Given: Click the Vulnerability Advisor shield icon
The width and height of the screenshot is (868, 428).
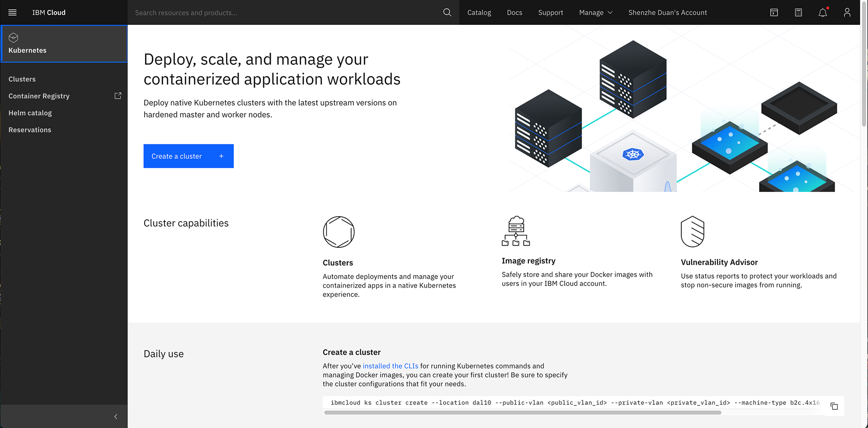Looking at the screenshot, I should (693, 232).
